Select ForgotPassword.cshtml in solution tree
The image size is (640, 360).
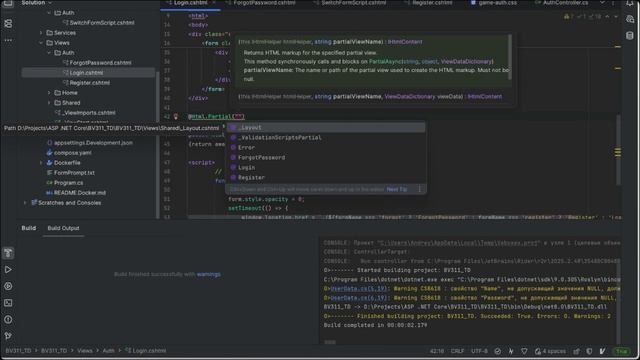point(100,63)
